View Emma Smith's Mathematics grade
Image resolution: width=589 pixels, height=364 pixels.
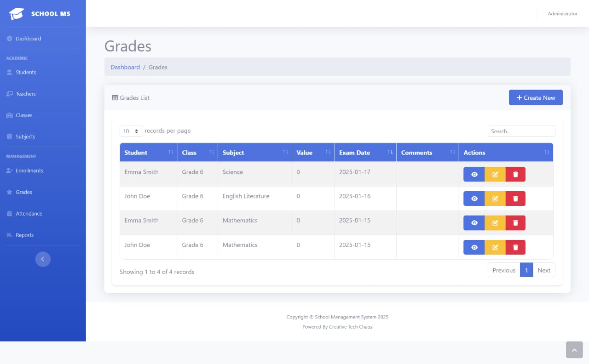pos(474,223)
